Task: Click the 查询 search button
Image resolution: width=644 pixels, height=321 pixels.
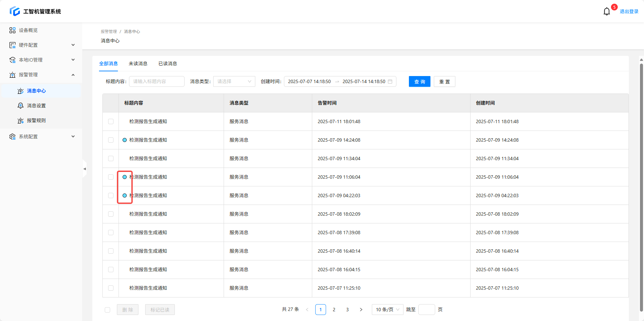Action: [419, 81]
